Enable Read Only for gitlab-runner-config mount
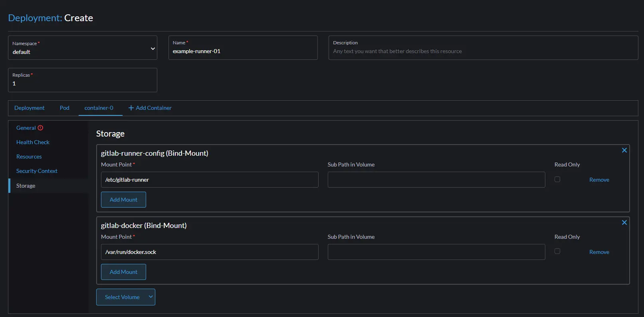Screen dimensions: 644x317 point(557,179)
